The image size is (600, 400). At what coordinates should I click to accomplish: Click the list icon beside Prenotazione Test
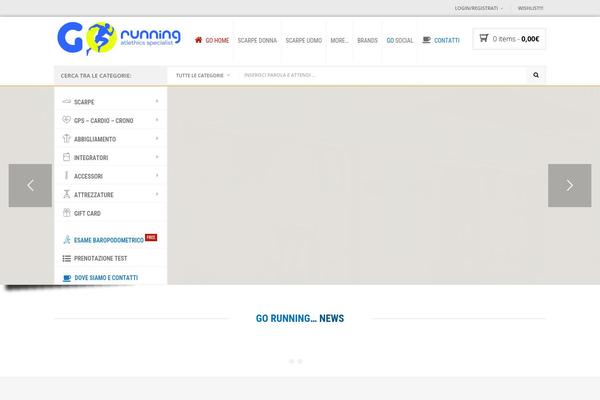(x=67, y=258)
